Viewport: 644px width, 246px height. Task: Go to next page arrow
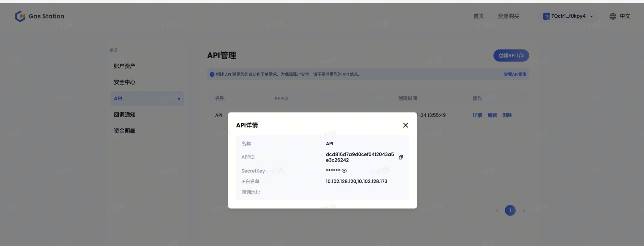524,211
